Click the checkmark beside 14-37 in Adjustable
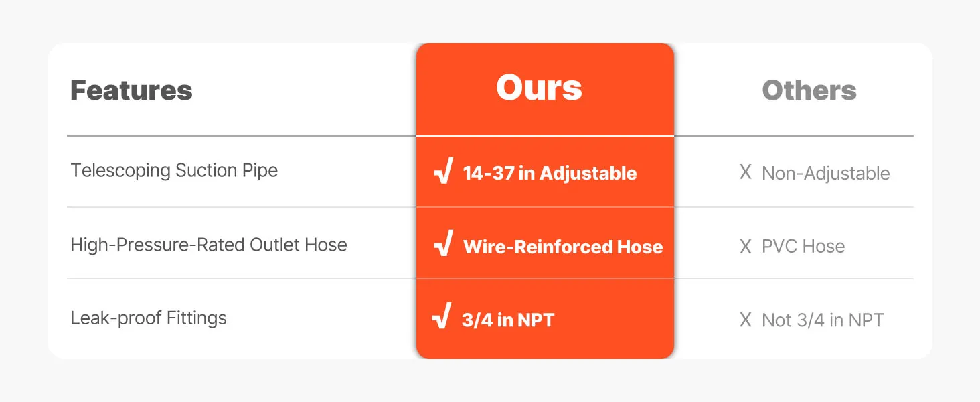 coord(443,172)
